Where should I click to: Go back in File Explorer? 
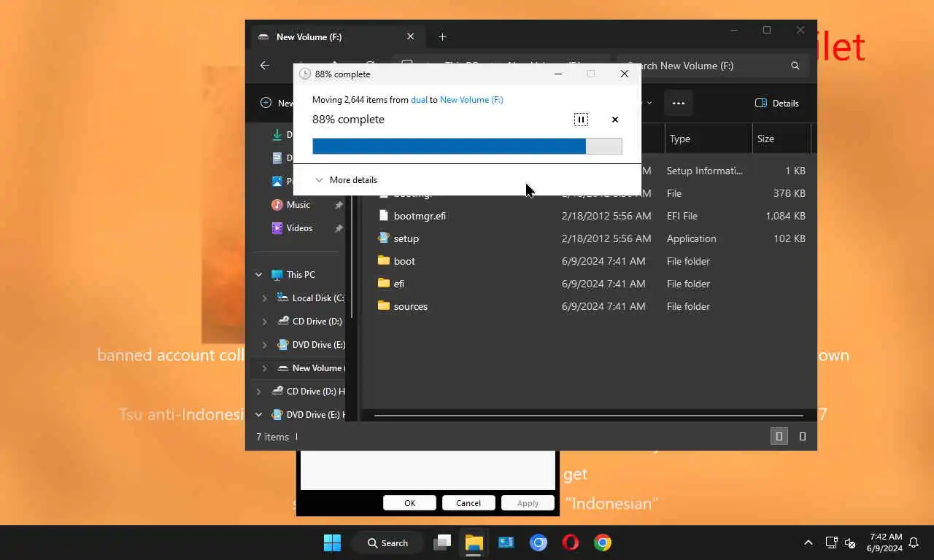coord(265,66)
